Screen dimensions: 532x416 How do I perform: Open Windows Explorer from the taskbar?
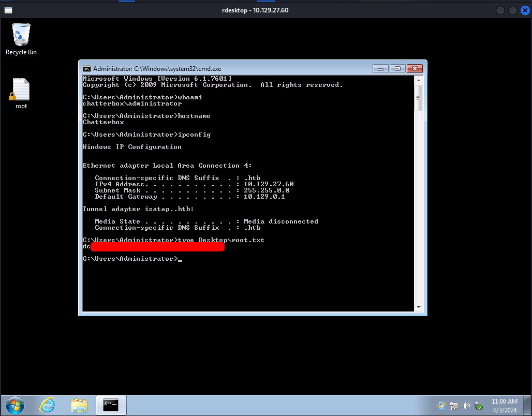coord(79,405)
